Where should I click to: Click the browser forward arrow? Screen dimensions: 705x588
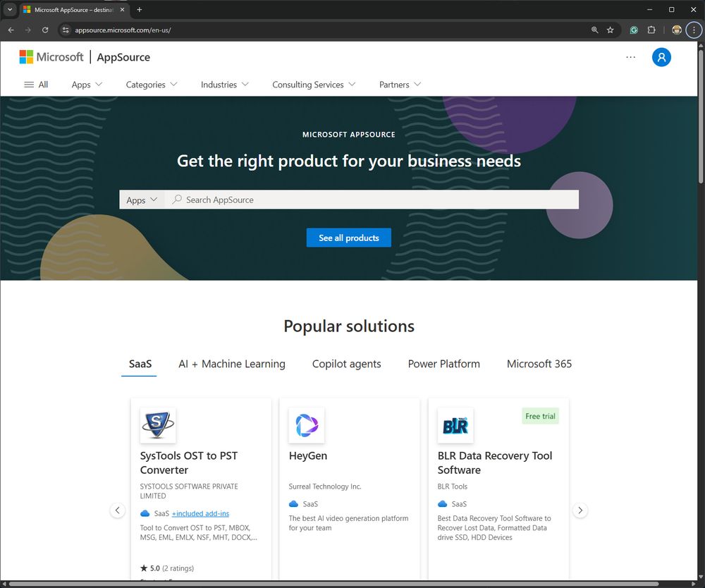click(28, 30)
